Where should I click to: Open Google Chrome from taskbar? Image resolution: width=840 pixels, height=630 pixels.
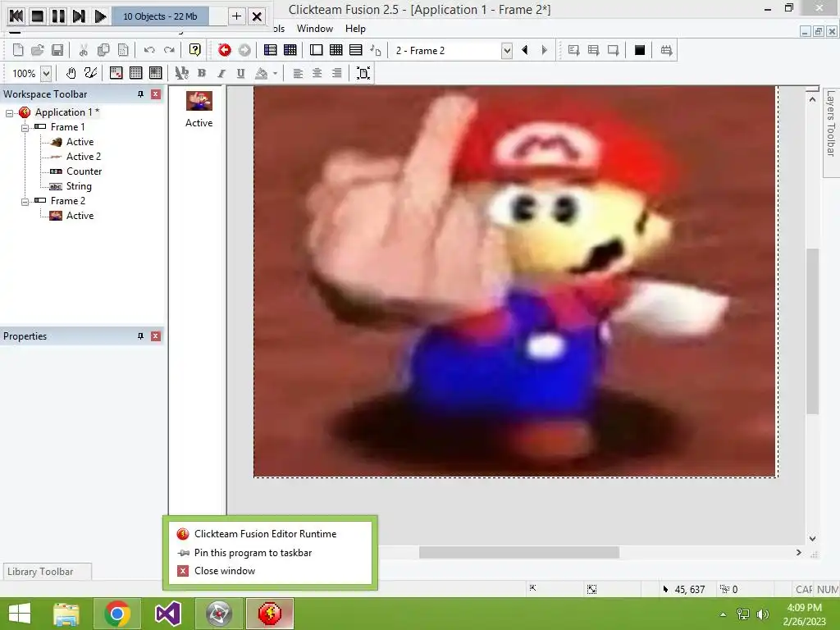(117, 614)
